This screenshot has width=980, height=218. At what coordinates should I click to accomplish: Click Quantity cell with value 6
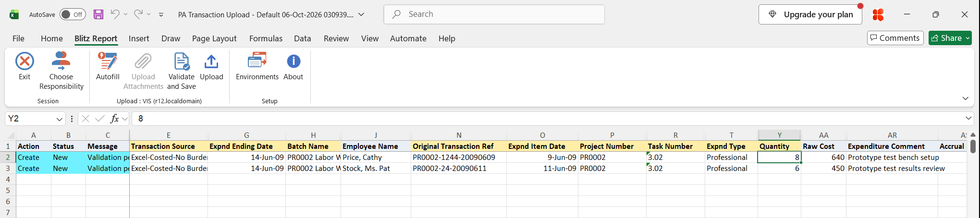click(779, 168)
